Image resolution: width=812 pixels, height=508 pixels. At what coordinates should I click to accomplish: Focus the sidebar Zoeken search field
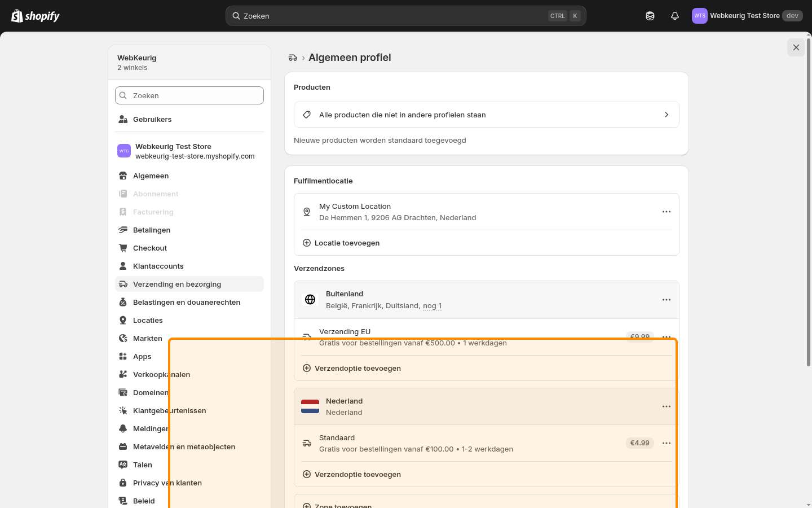189,95
